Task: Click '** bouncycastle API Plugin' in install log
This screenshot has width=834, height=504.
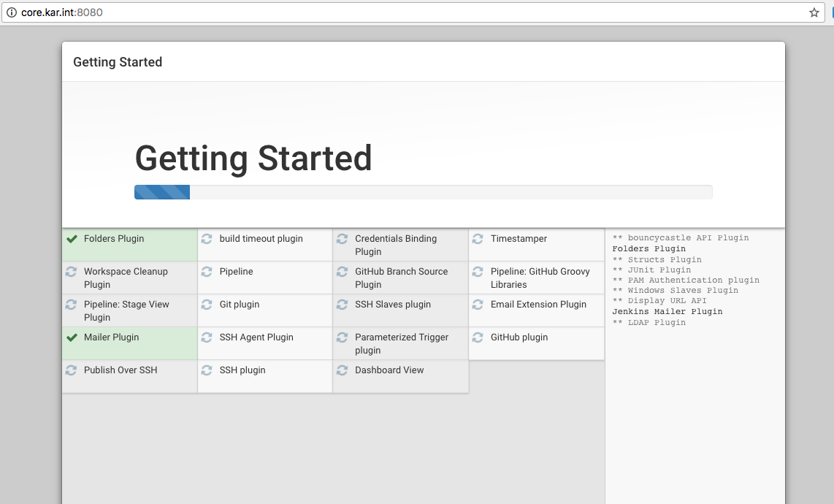Action: [681, 238]
